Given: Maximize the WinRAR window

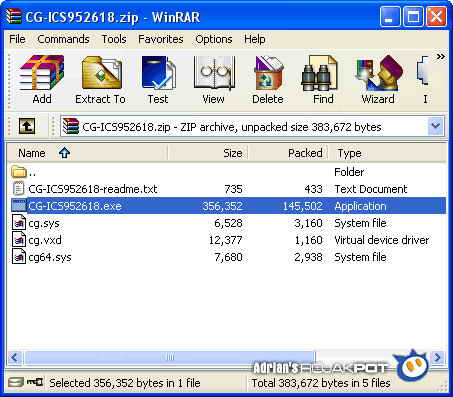Looking at the screenshot, I should click(x=413, y=17).
